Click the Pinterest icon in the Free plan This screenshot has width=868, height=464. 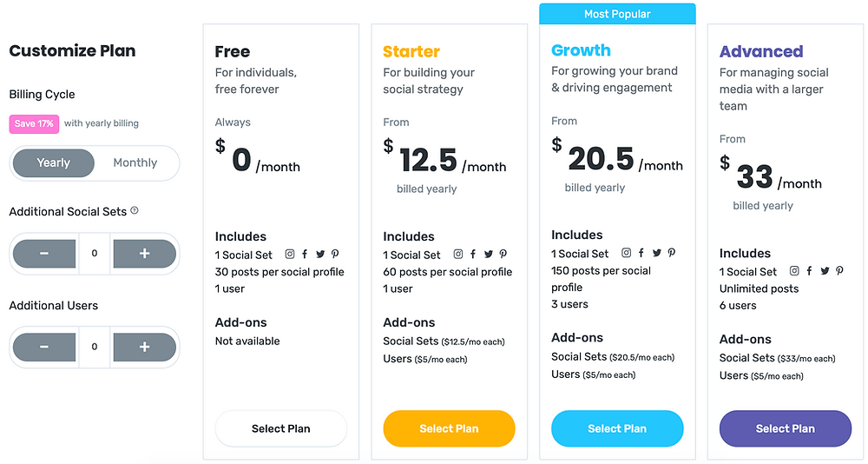pos(335,254)
